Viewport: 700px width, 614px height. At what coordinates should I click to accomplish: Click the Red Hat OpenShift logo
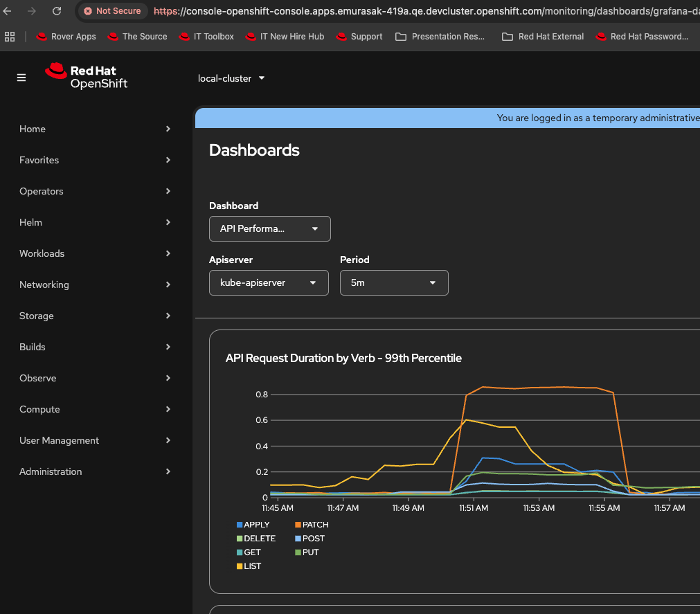tap(87, 77)
